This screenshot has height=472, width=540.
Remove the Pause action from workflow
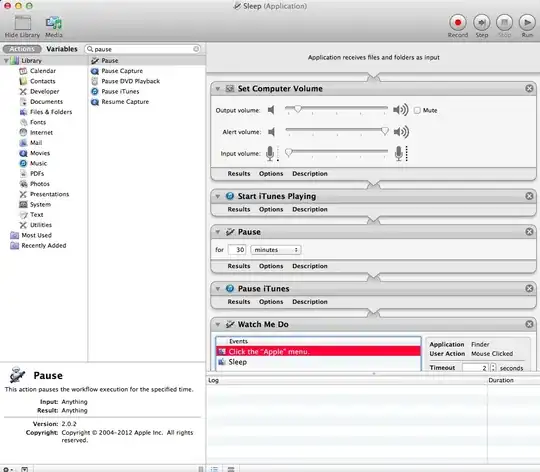pos(529,232)
